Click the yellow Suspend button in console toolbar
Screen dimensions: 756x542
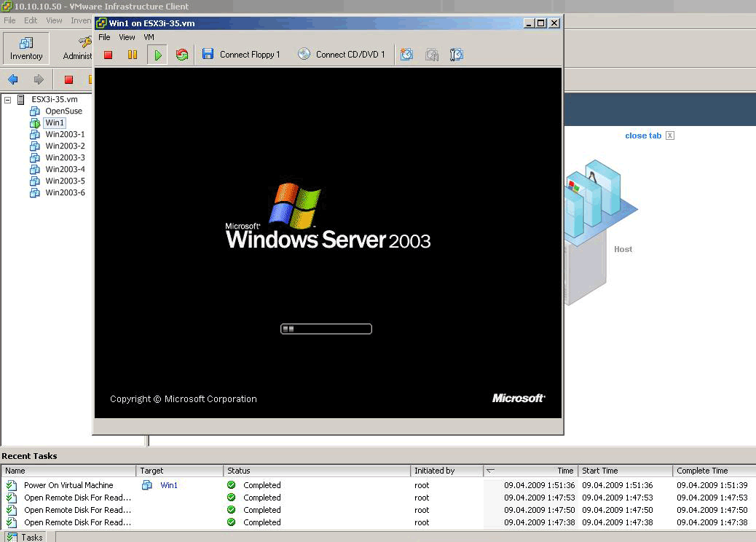(133, 55)
